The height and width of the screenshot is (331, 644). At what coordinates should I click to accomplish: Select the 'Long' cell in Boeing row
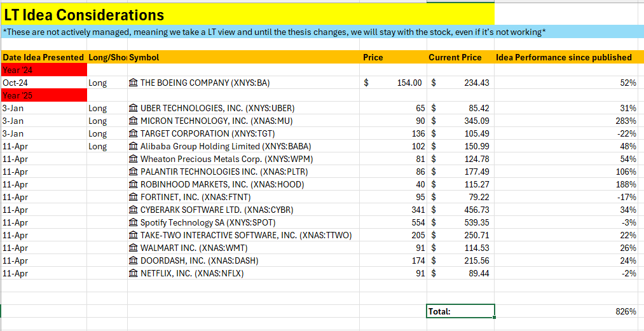click(107, 83)
